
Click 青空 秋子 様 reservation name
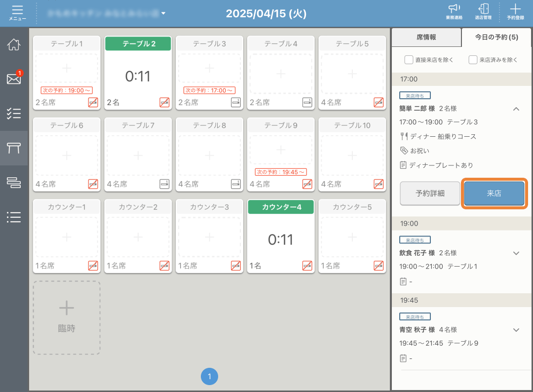click(417, 330)
